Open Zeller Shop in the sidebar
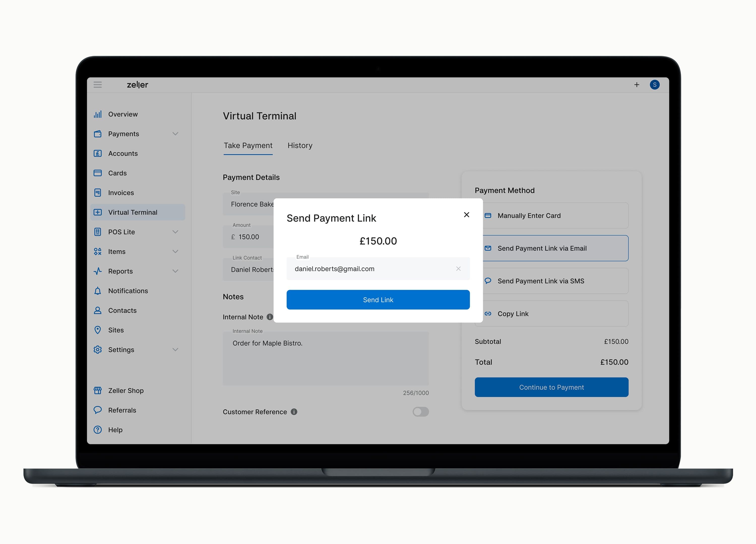Image resolution: width=756 pixels, height=544 pixels. point(126,390)
